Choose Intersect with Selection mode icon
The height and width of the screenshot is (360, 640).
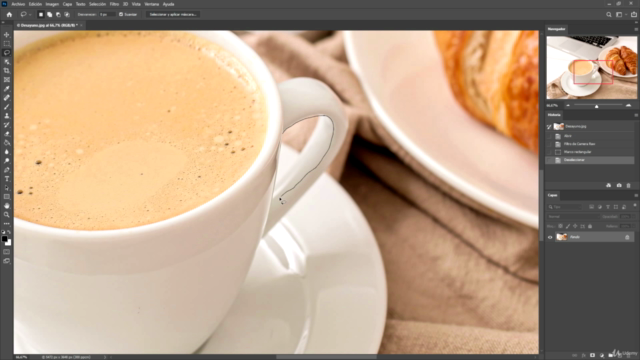tap(67, 14)
